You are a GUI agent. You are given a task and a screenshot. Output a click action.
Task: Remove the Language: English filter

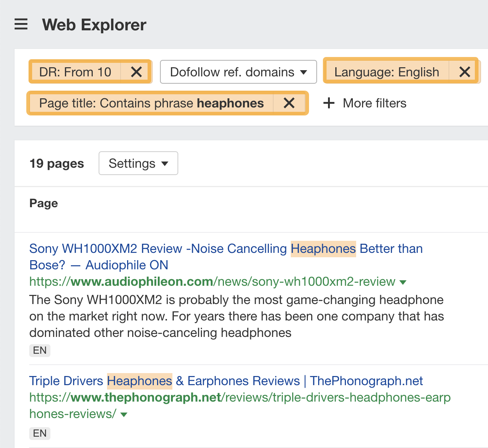coord(464,72)
